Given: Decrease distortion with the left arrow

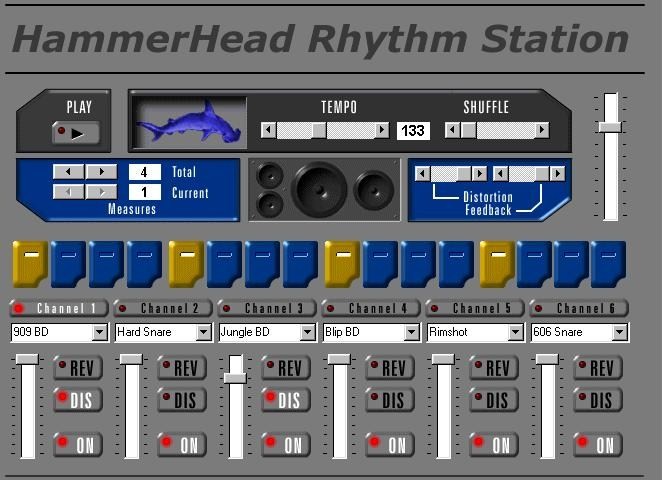Looking at the screenshot, I should click(x=423, y=174).
